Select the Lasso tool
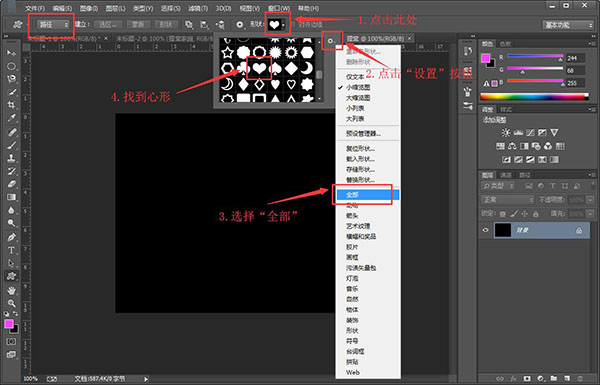 pos(11,79)
